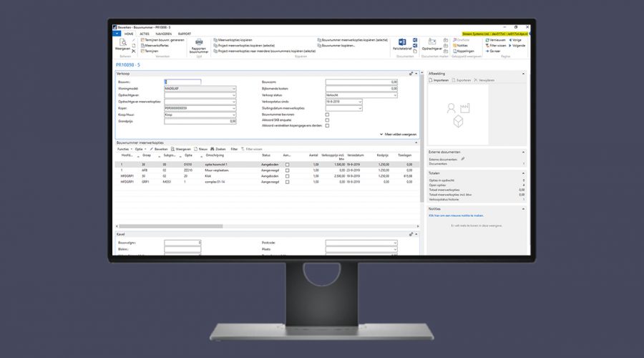This screenshot has height=358, width=644.
Task: Open Opdrachtgever dropdown
Action: click(x=234, y=95)
